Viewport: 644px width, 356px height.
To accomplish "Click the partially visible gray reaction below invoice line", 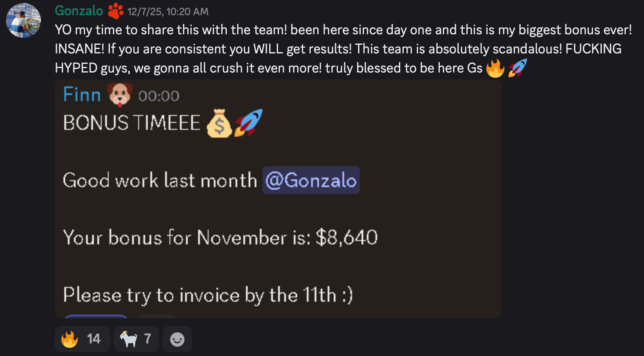I will pos(157,316).
